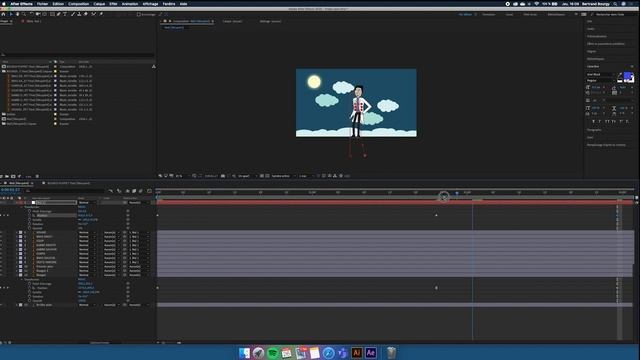Screen dimensions: 640x360
Task: Select the Bibliothèques workspace in top bar
Action: 556,14
